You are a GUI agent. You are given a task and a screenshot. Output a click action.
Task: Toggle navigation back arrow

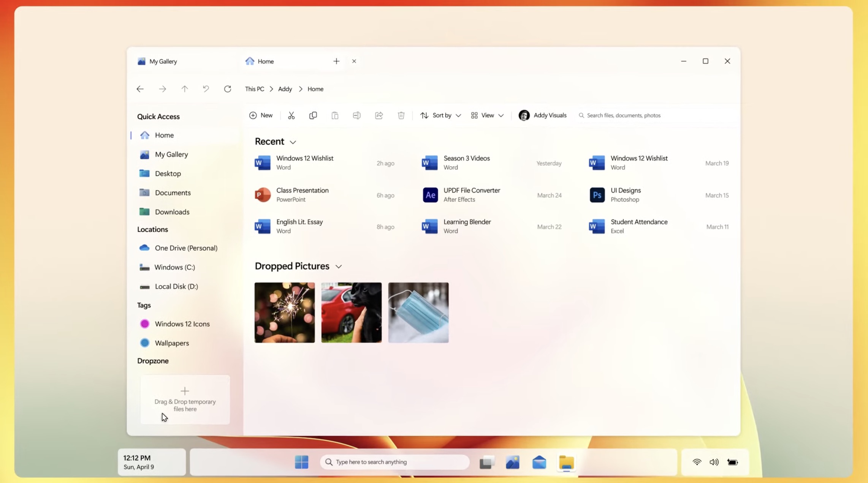point(140,88)
